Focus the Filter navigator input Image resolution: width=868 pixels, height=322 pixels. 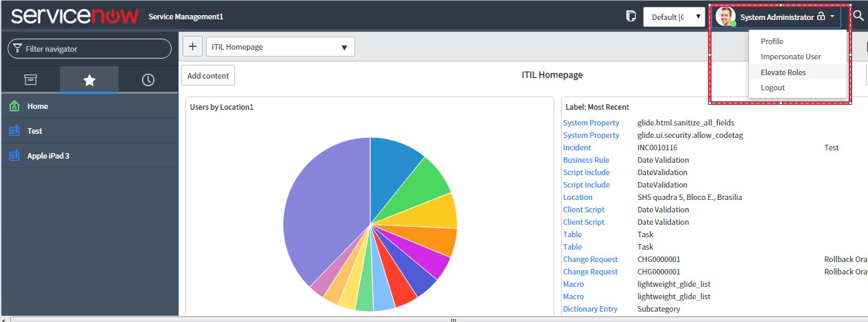pos(90,49)
